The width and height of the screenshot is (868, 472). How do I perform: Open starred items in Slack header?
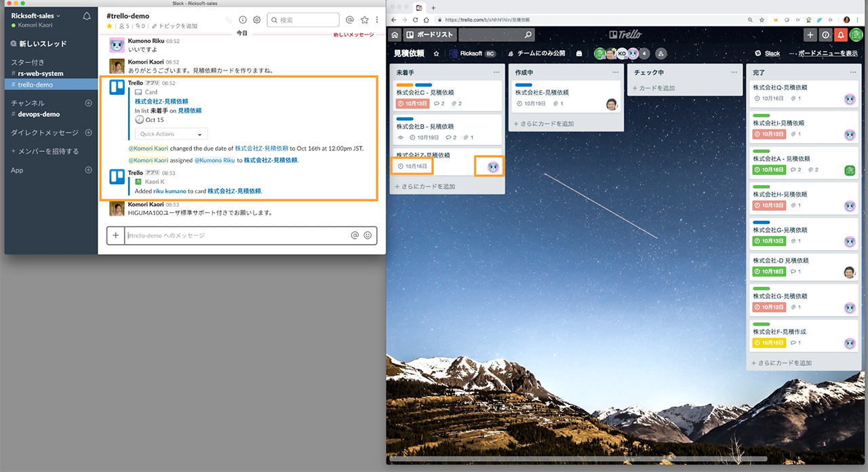[x=364, y=20]
